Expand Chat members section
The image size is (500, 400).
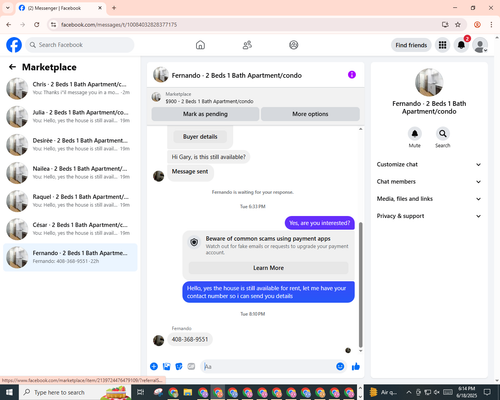click(429, 182)
